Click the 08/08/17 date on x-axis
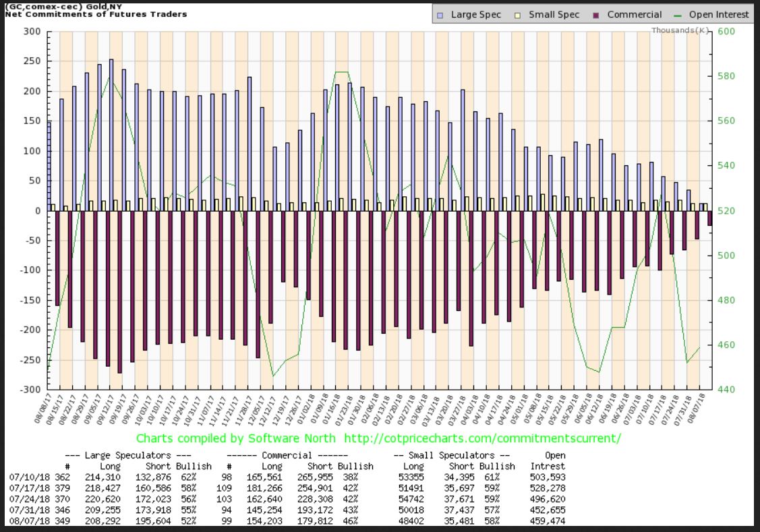The image size is (760, 532). point(43,411)
